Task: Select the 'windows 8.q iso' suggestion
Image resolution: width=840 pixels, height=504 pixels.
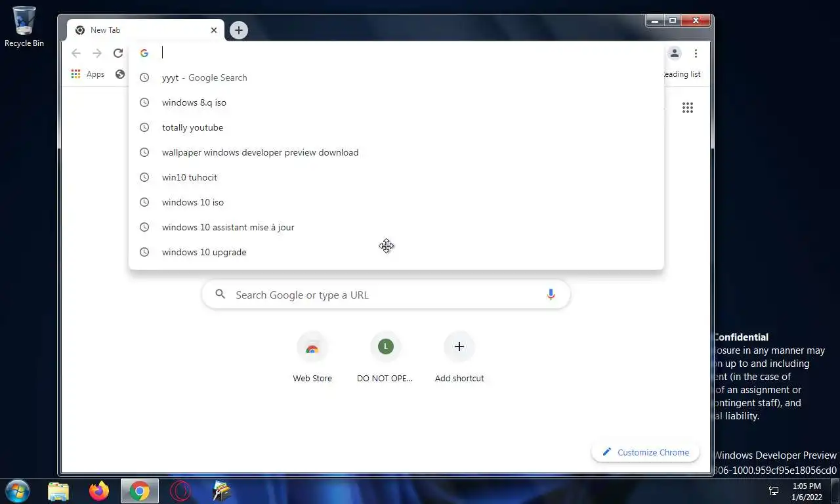Action: [x=396, y=102]
